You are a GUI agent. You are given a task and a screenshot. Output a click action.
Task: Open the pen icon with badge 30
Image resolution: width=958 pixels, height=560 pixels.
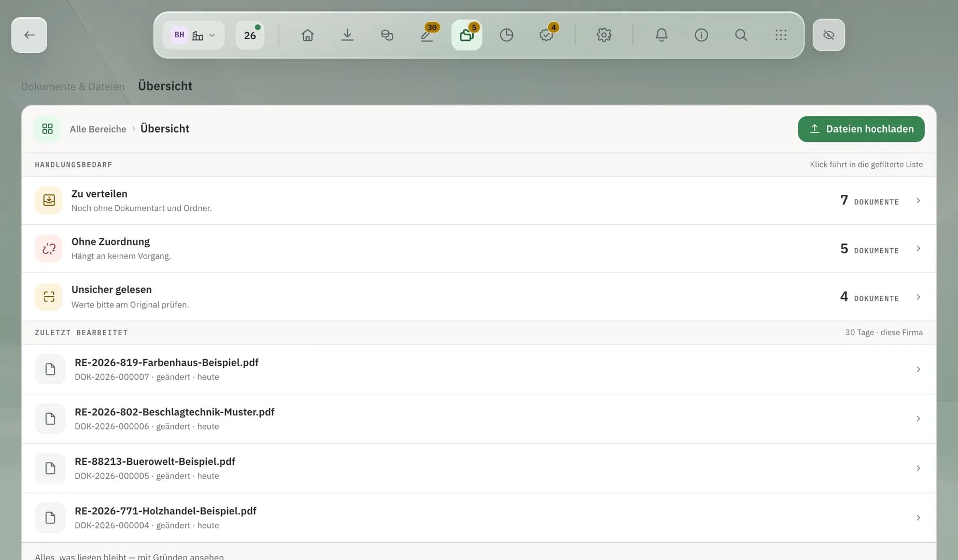427,35
